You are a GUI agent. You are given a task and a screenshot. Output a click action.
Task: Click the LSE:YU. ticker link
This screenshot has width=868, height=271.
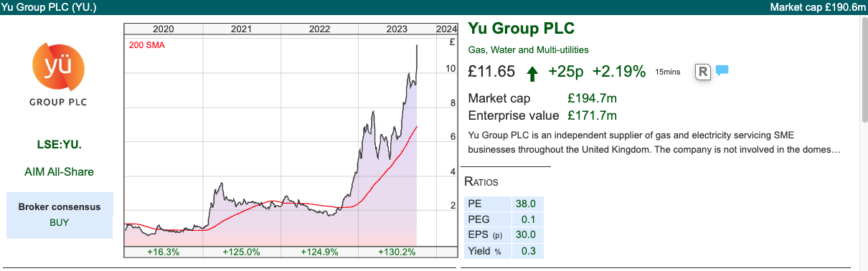coord(59,144)
